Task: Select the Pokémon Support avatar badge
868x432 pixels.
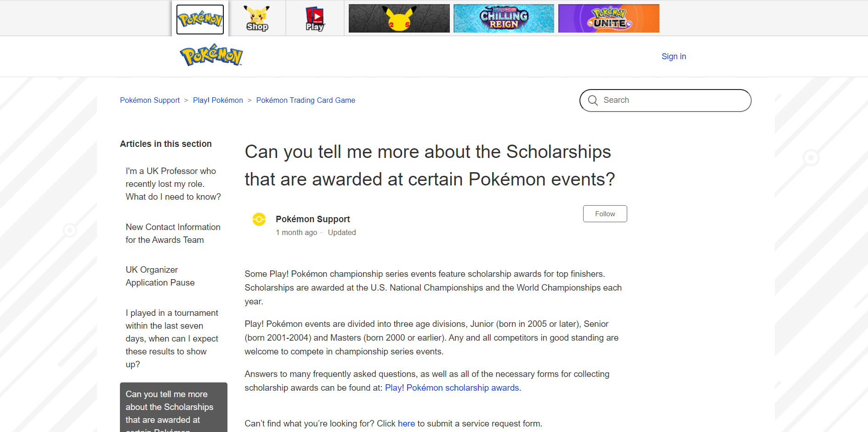Action: (260, 220)
